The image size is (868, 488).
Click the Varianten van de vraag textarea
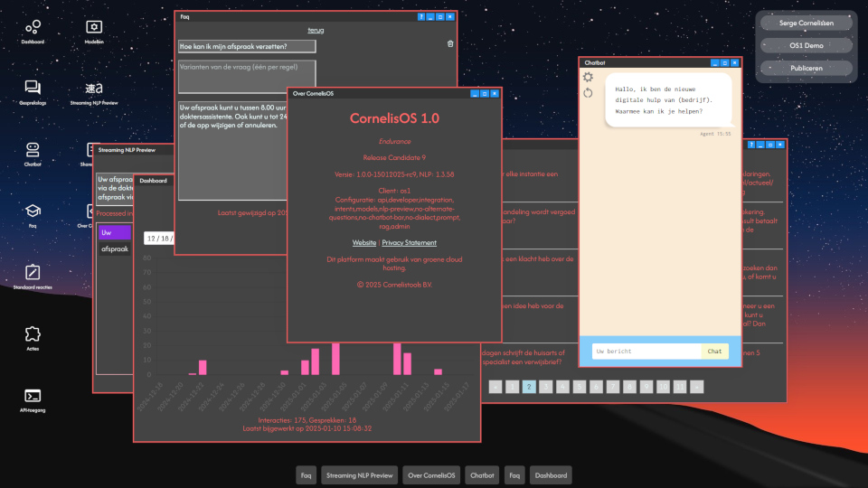pyautogui.click(x=247, y=76)
